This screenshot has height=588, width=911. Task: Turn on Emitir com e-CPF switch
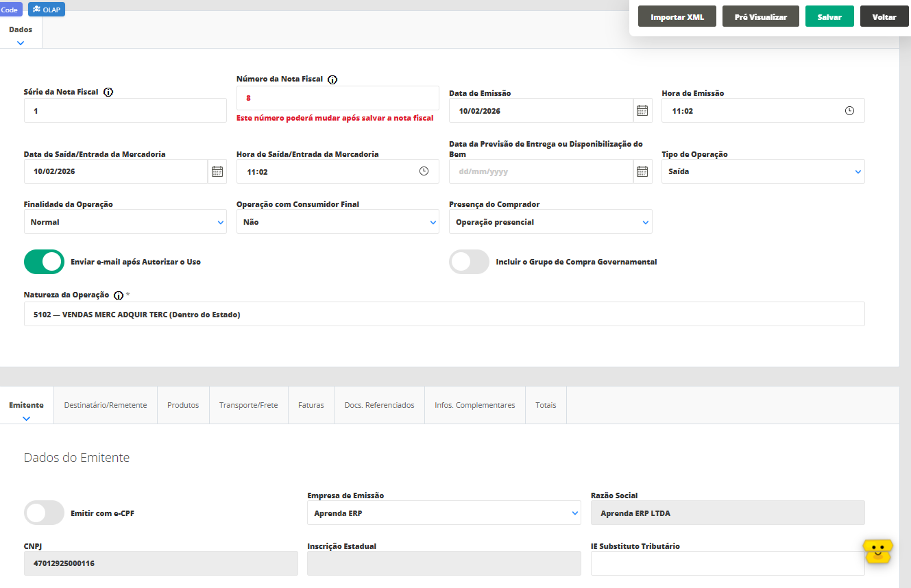(x=44, y=513)
